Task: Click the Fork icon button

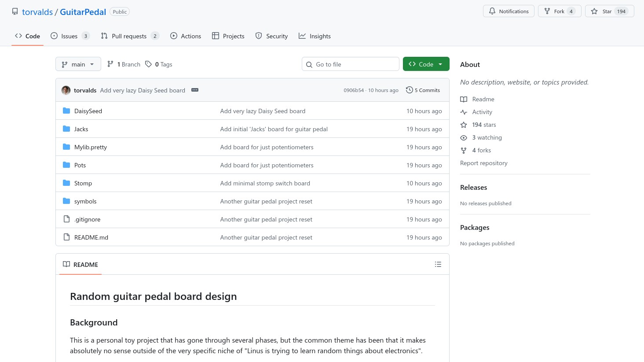Action: pos(547,11)
